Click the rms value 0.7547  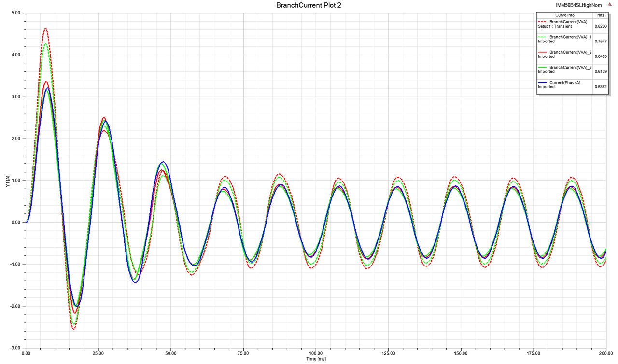click(x=600, y=42)
